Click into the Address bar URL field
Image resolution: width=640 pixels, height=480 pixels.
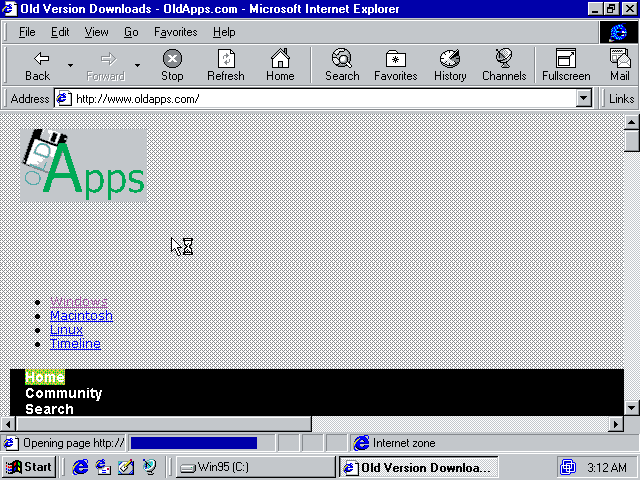322,99
